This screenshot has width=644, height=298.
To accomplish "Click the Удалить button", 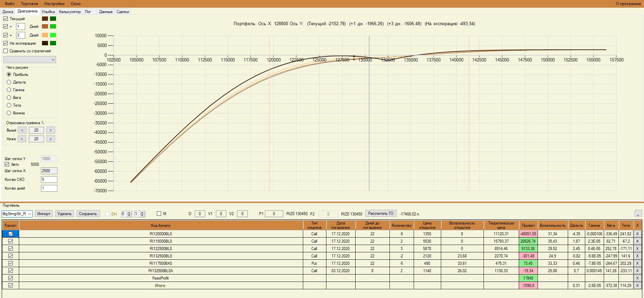I will [64, 214].
